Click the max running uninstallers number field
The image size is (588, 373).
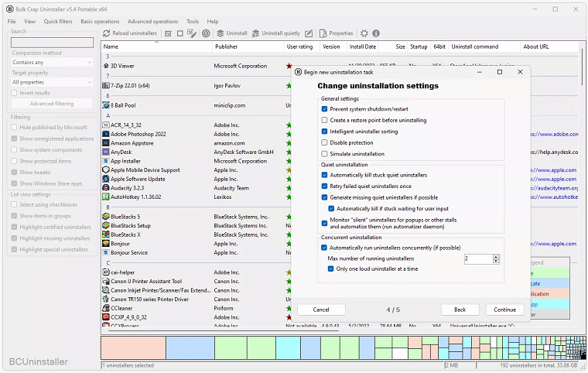coord(478,259)
